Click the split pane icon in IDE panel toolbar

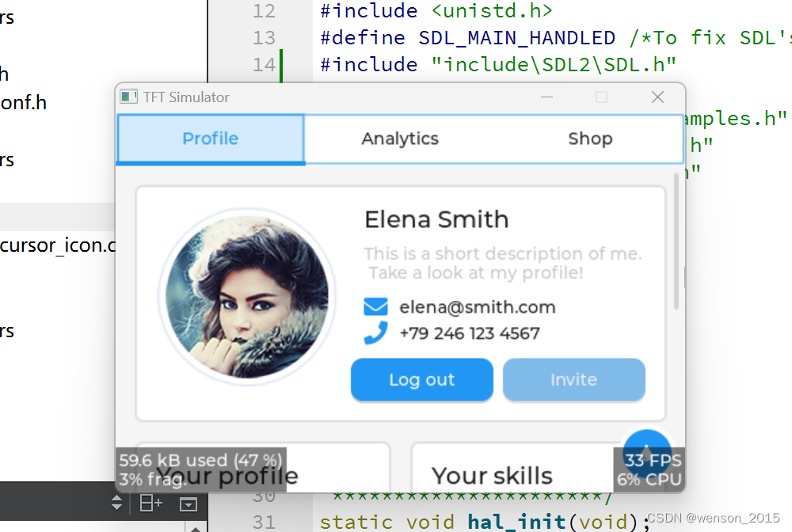tap(150, 503)
